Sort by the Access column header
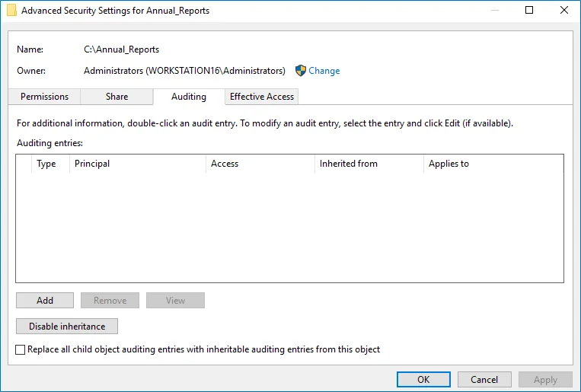Image resolution: width=581 pixels, height=392 pixels. [260, 164]
